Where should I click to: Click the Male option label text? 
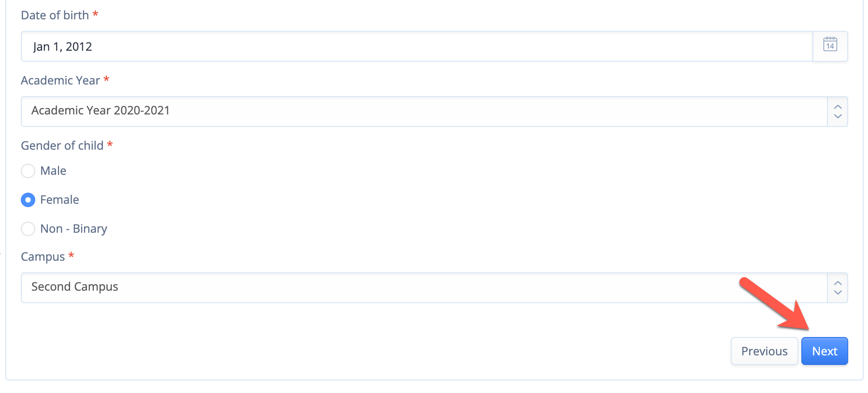(53, 171)
